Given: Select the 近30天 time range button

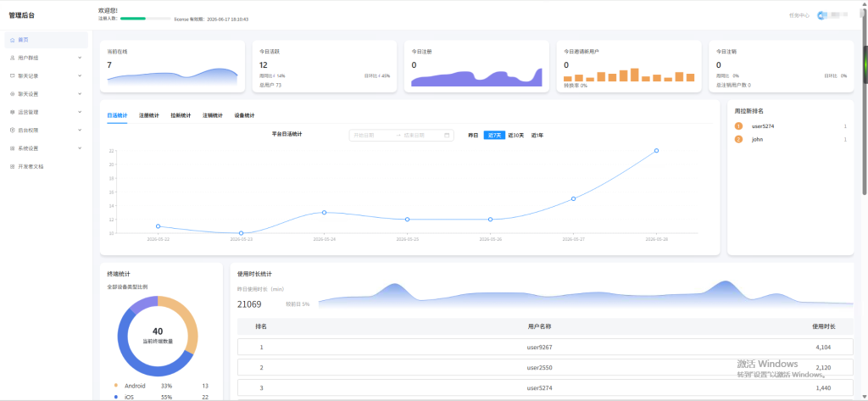Looking at the screenshot, I should pos(516,135).
